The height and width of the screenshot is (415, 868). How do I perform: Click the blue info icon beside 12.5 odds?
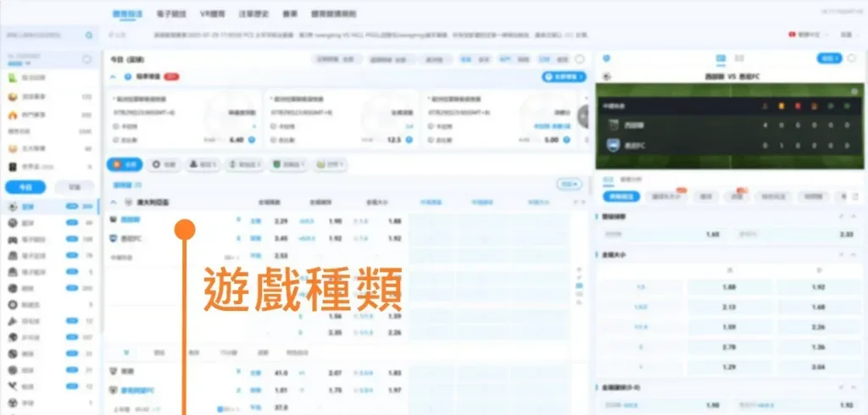tap(409, 140)
